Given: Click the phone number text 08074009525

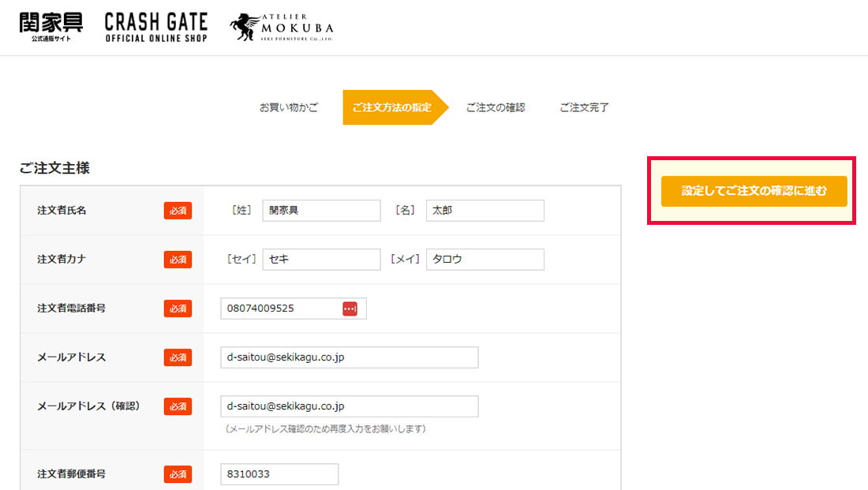Looking at the screenshot, I should point(260,309).
